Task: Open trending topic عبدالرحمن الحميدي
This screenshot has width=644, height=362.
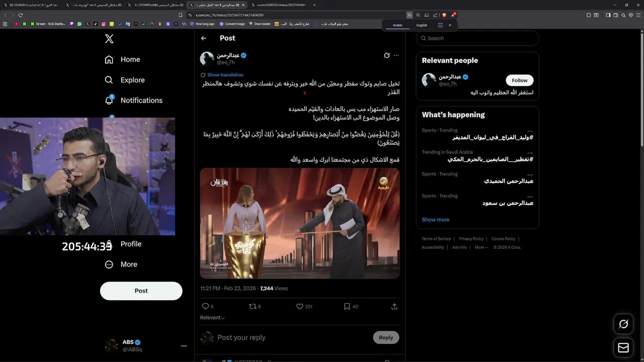Action: tap(509, 181)
